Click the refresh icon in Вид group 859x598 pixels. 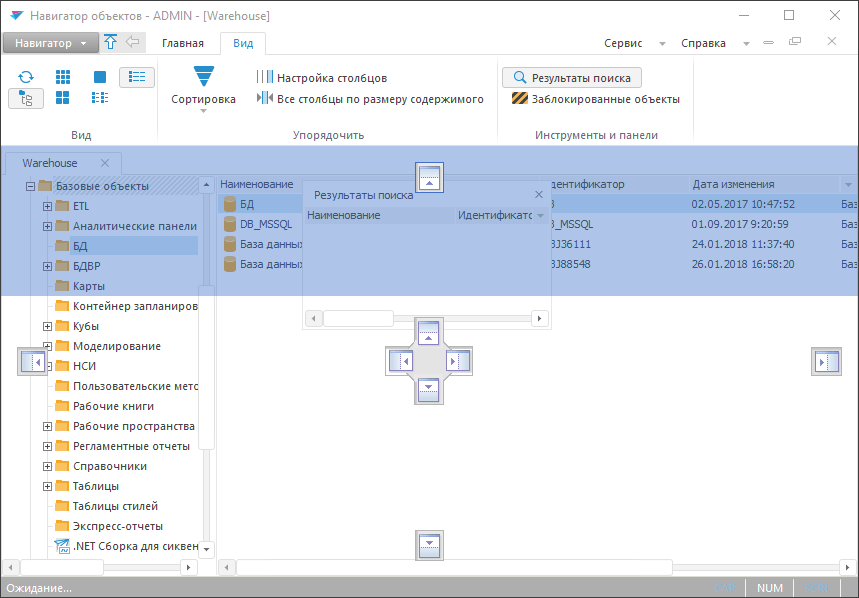[26, 77]
